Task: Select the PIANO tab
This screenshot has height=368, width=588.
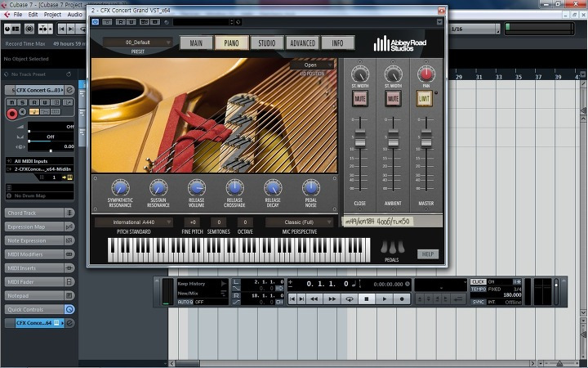Action: [231, 43]
